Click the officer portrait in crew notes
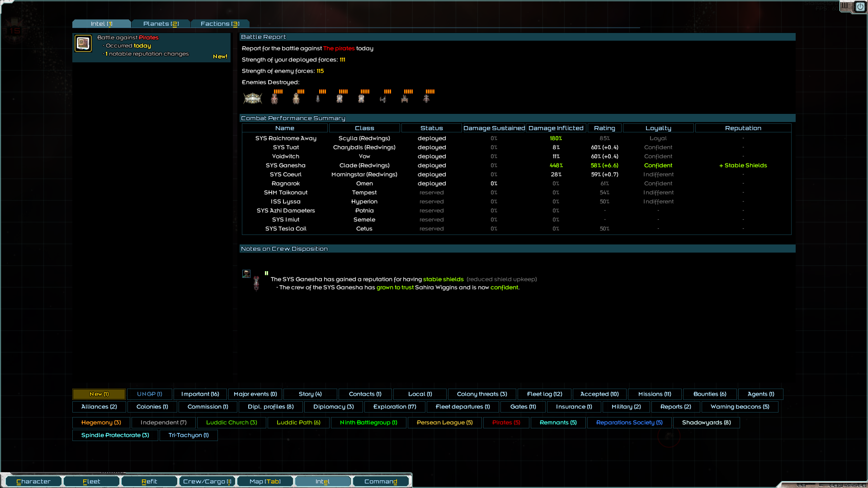The height and width of the screenshot is (488, 868). (246, 274)
